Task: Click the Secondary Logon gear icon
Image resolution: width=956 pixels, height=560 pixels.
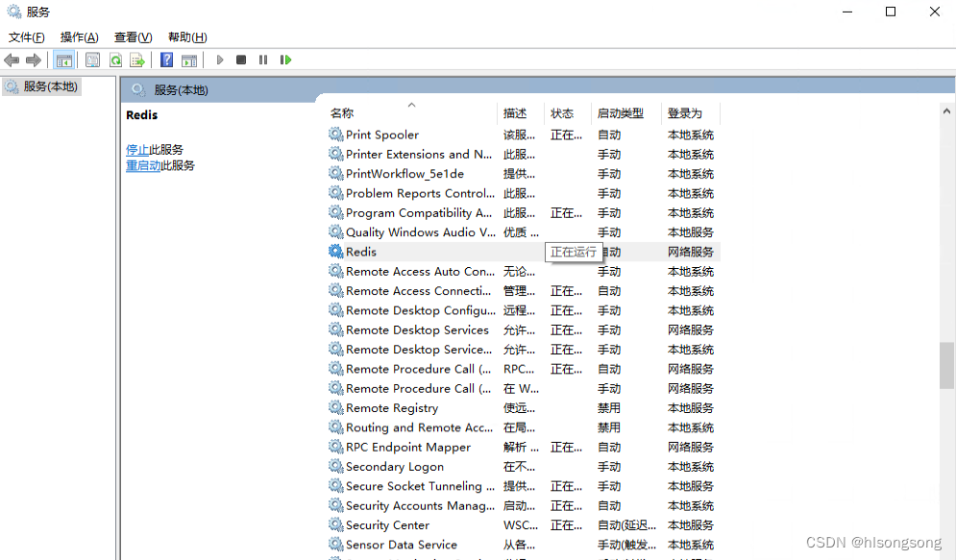Action: (x=336, y=466)
